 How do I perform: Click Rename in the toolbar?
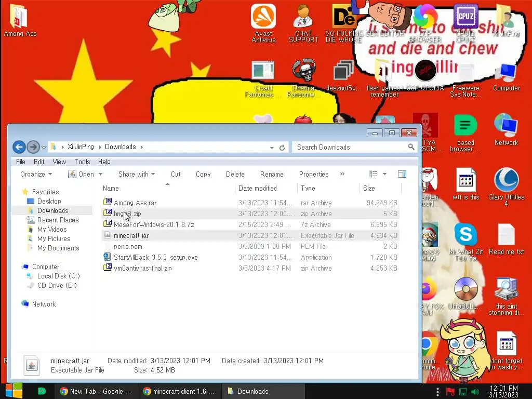[272, 175]
